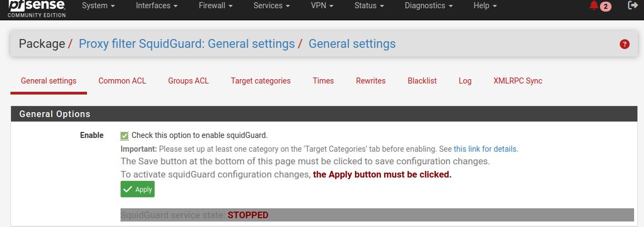Open the Diagnostics dropdown

(x=429, y=5)
